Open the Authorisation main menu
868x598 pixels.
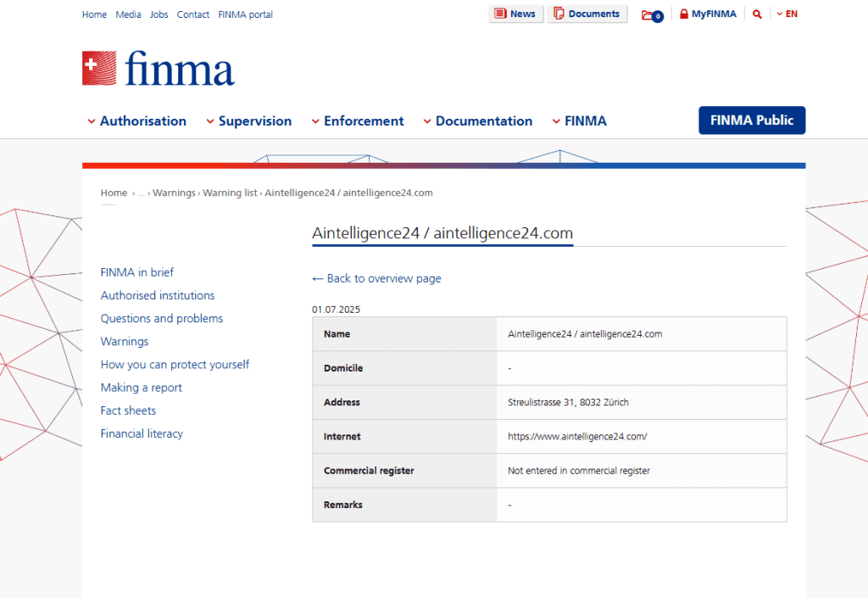[x=142, y=121]
